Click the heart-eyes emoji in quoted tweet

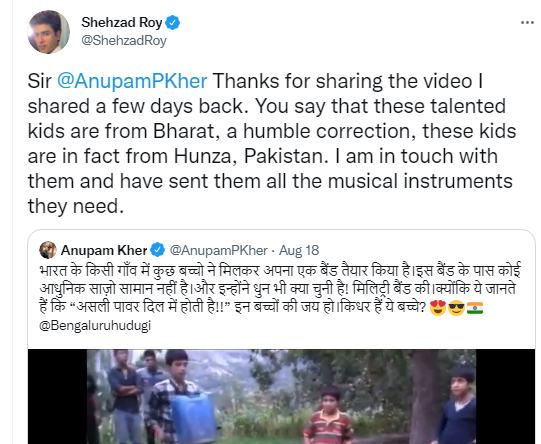[439, 308]
